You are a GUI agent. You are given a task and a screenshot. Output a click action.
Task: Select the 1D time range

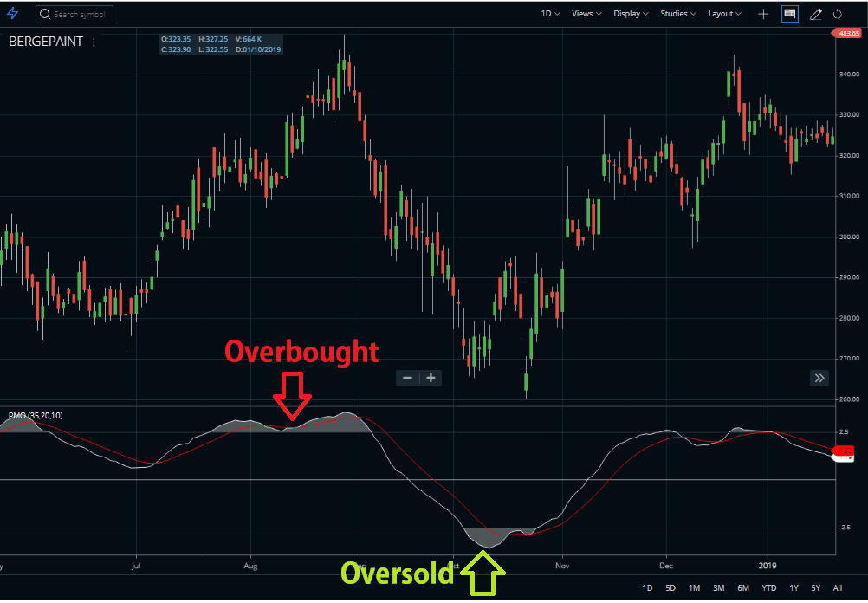click(647, 588)
